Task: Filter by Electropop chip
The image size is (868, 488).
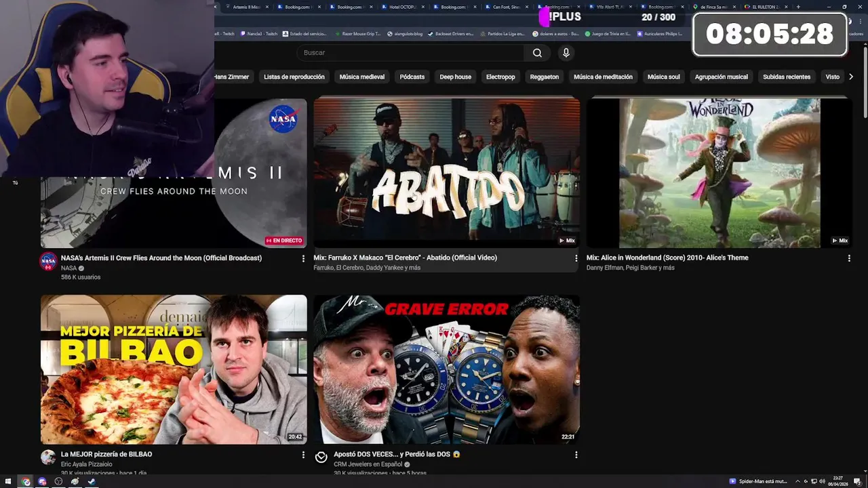Action: [500, 77]
